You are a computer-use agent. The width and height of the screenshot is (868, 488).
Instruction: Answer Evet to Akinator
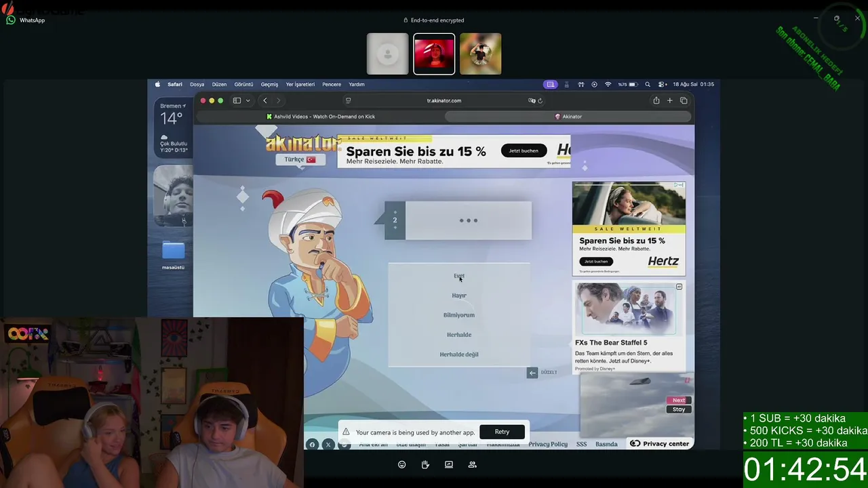pyautogui.click(x=459, y=276)
